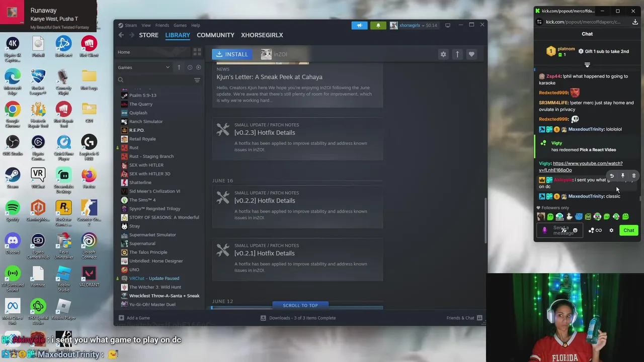Open VALORANT desktop shortcut
Image resolution: width=644 pixels, height=362 pixels.
pos(89,277)
